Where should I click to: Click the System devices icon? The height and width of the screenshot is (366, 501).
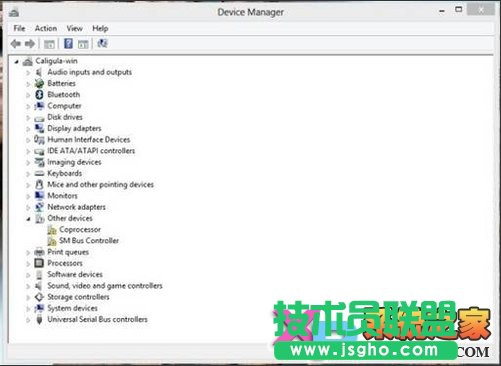[39, 308]
